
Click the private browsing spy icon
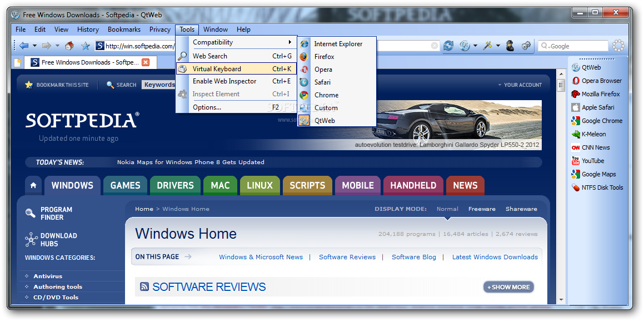click(510, 46)
